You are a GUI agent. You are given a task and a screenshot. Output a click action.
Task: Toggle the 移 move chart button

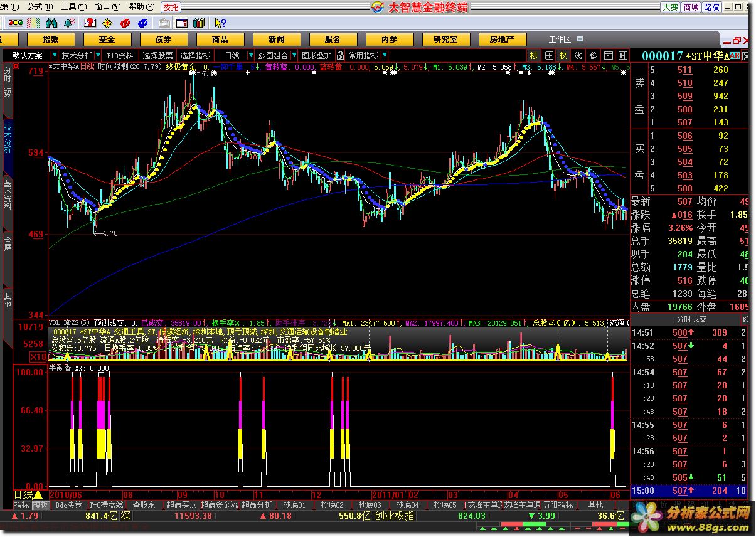tap(593, 55)
